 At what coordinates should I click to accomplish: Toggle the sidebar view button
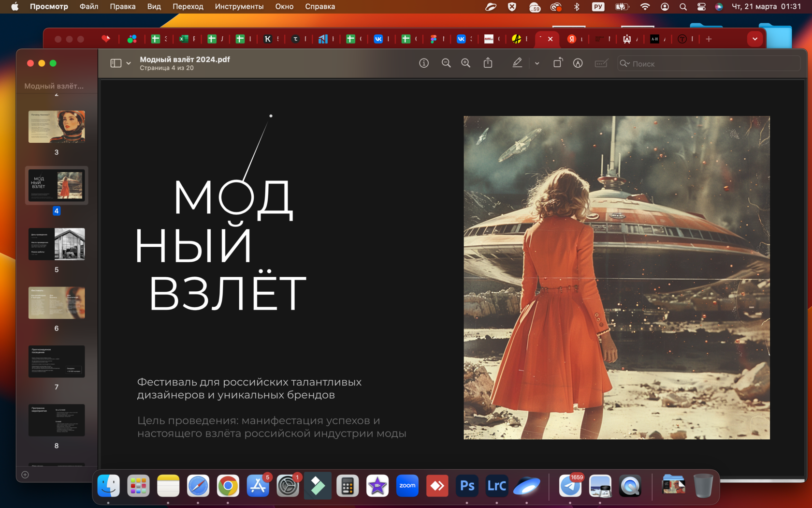(x=116, y=63)
